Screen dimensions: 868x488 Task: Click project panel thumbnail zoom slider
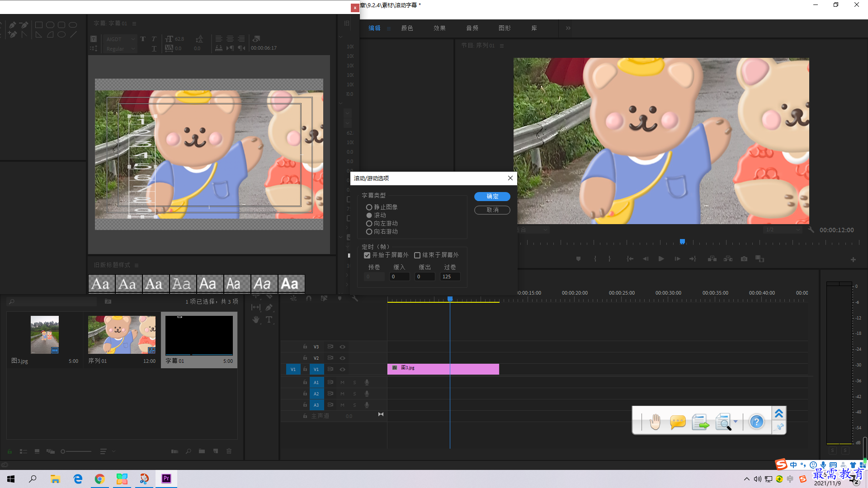pos(76,451)
